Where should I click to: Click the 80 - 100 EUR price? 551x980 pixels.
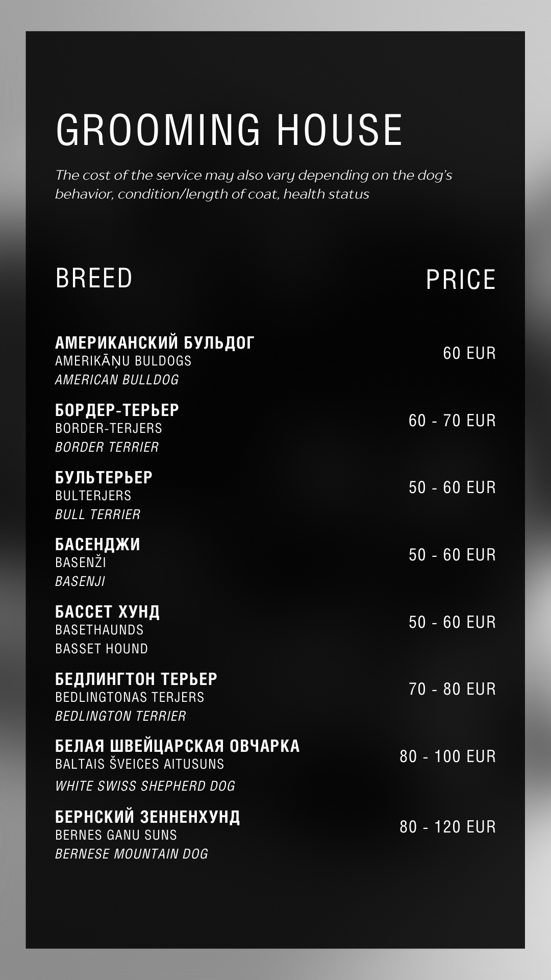click(447, 756)
